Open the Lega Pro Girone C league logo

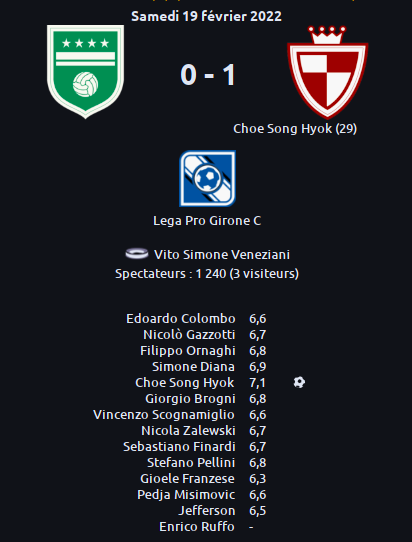(x=207, y=178)
